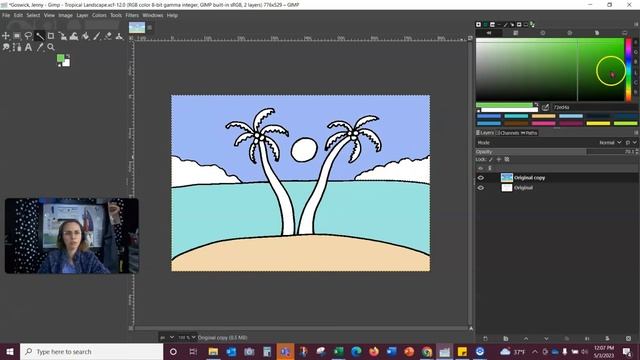Viewport: 640px width, 360px height.
Task: Select the Zoom magnifier tool
Action: pyautogui.click(x=51, y=47)
